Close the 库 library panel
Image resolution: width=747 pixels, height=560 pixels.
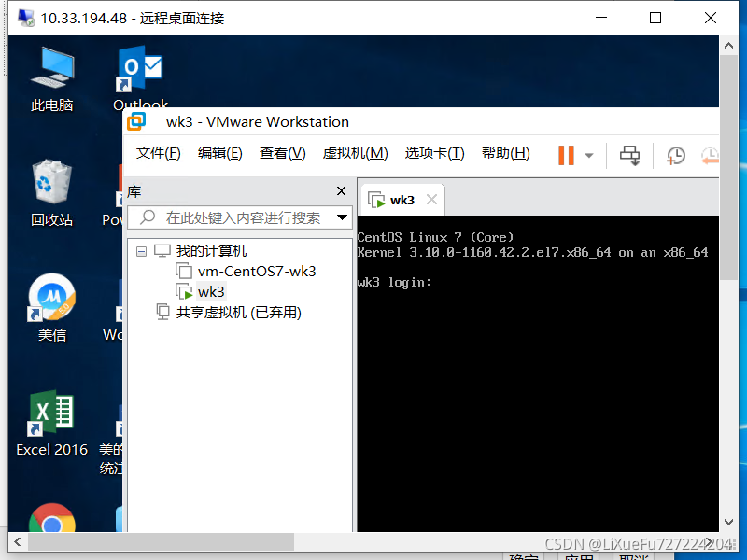pos(341,191)
